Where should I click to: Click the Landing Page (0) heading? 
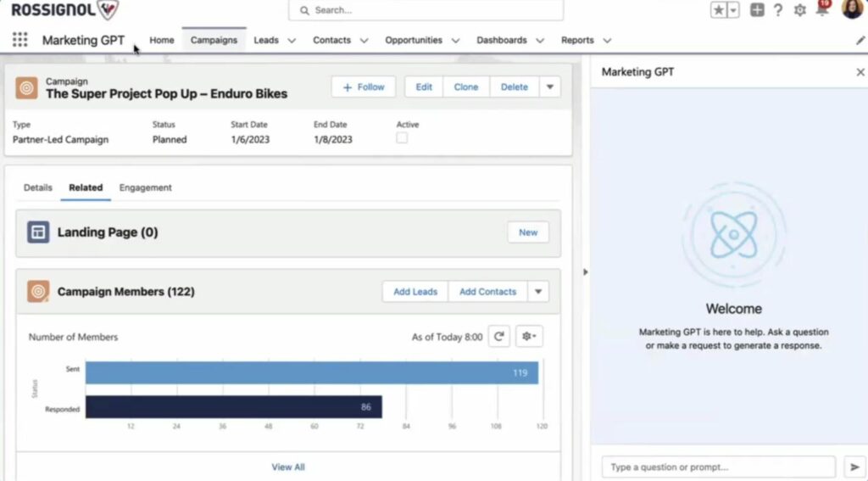tap(108, 232)
